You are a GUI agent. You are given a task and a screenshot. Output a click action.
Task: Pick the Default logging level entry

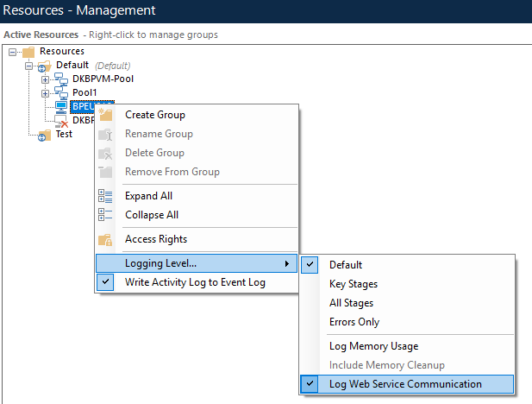[346, 265]
